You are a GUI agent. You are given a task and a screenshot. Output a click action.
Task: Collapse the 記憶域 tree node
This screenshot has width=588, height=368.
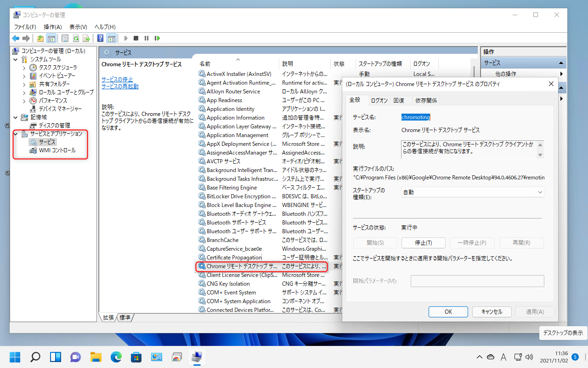coord(16,117)
